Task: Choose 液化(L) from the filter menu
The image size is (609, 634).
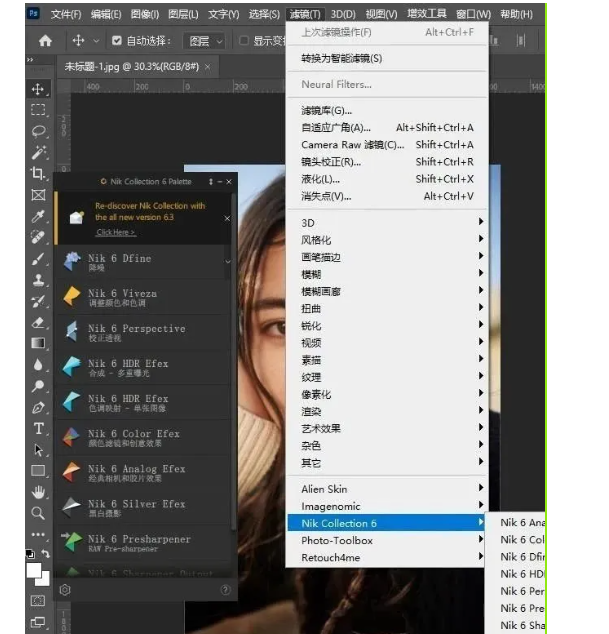Action: click(386, 179)
